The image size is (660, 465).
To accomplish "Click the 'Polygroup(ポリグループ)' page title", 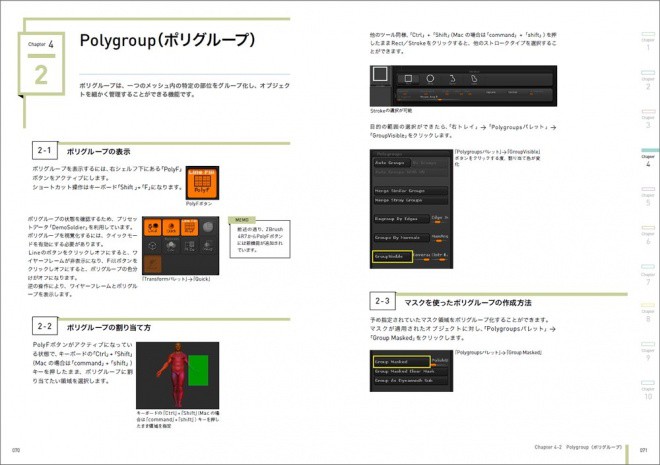I will (x=167, y=40).
